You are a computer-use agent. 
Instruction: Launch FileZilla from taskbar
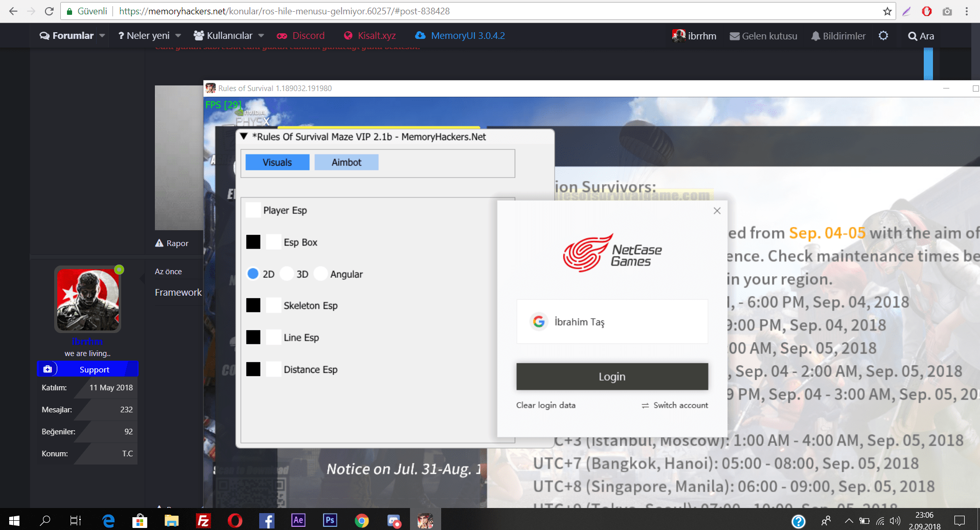coord(203,521)
